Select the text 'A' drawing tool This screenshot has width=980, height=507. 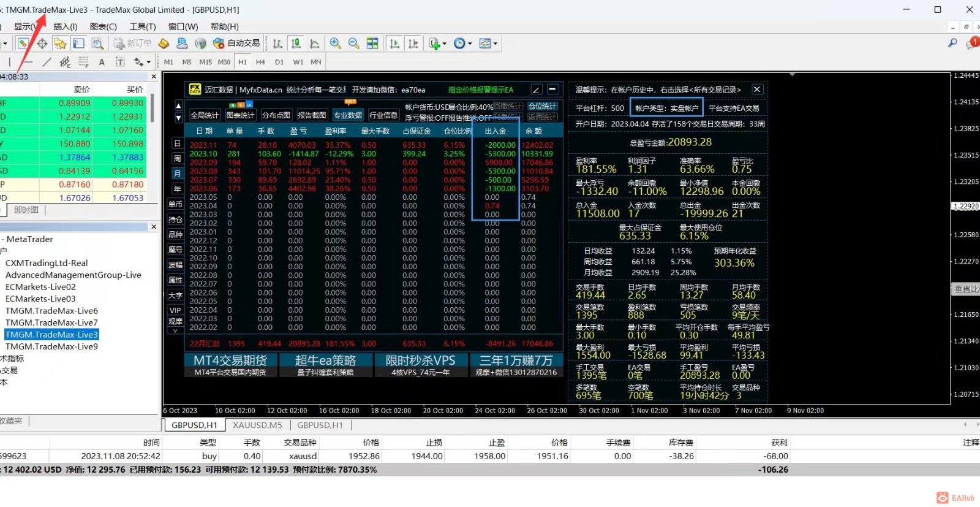click(102, 62)
